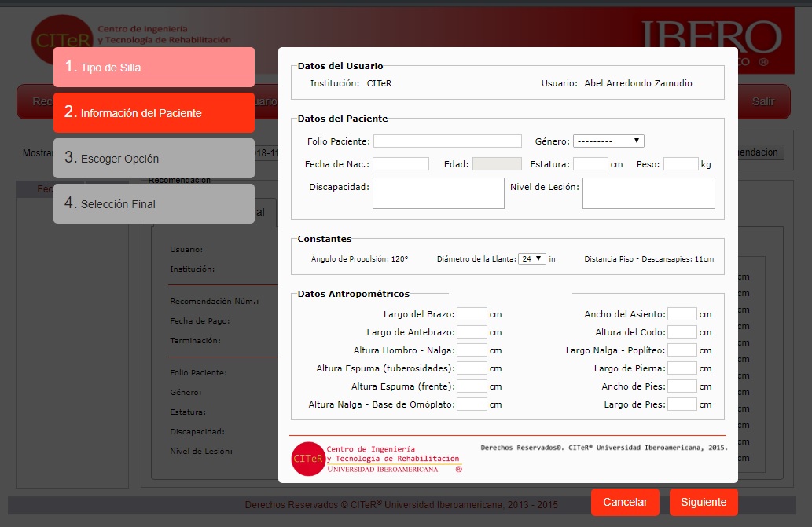812x527 pixels.
Task: Click the Fecha de Nac. field
Action: [401, 164]
